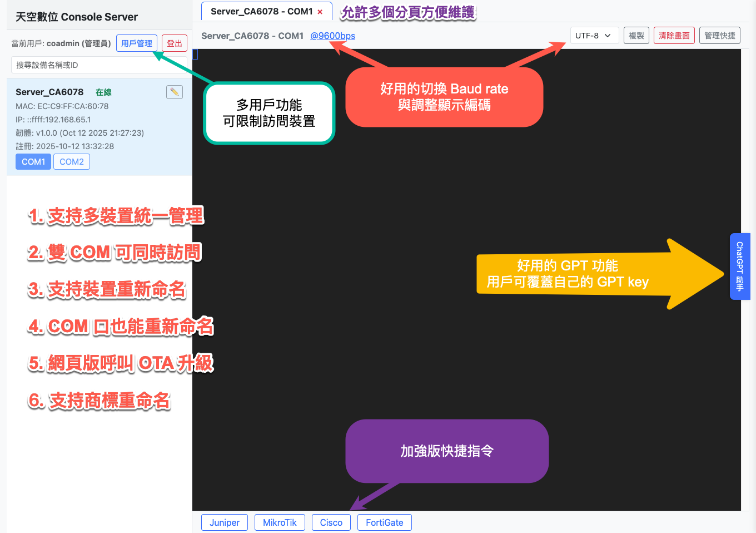756x533 pixels.
Task: Click the 搜尋設備名稱或ID search field
Action: click(x=99, y=65)
